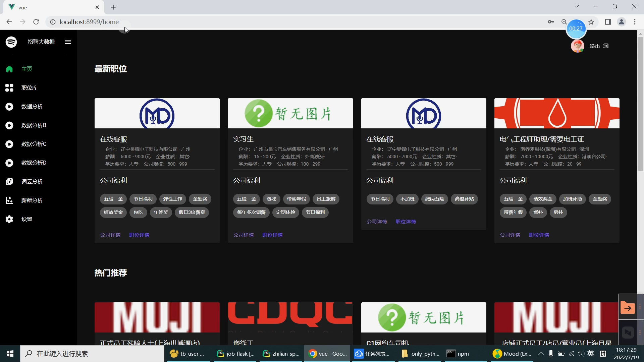Open the browser tab search chevron
This screenshot has width=644, height=362.
tap(577, 6)
